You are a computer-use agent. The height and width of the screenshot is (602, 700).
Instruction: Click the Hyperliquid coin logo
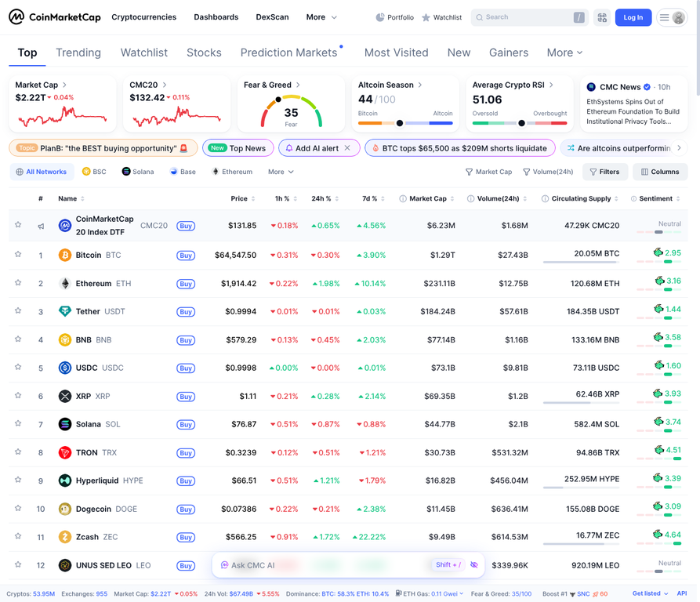coord(65,481)
